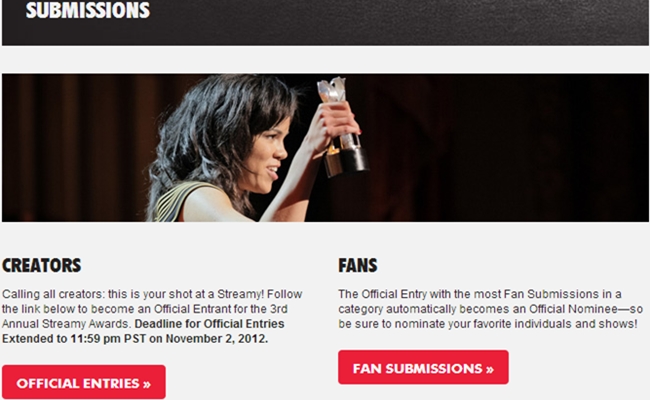This screenshot has width=650, height=400.
Task: Select the Submissions page heading
Action: pyautogui.click(x=88, y=10)
